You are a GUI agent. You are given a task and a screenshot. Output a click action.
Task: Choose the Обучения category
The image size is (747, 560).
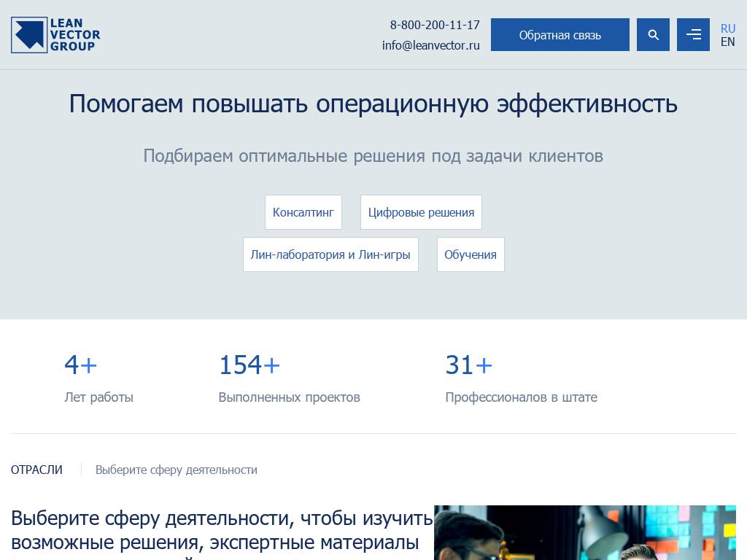pos(471,254)
